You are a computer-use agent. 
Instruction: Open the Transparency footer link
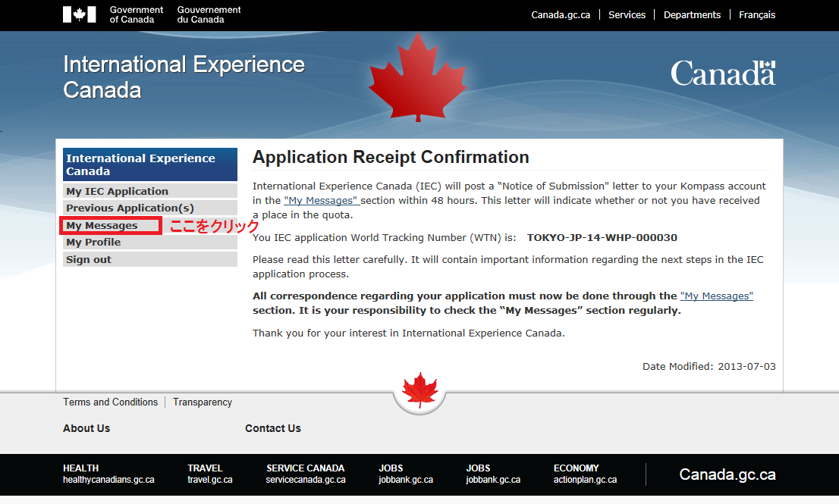203,402
